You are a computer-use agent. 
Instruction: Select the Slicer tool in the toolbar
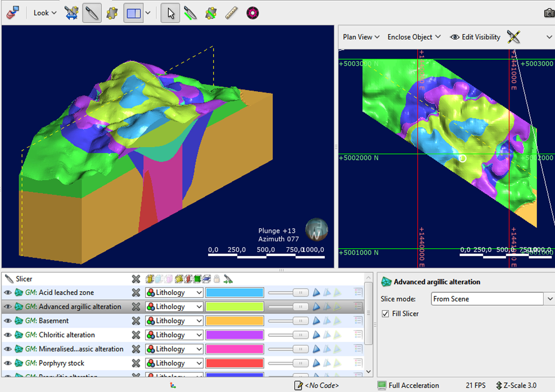[92, 13]
